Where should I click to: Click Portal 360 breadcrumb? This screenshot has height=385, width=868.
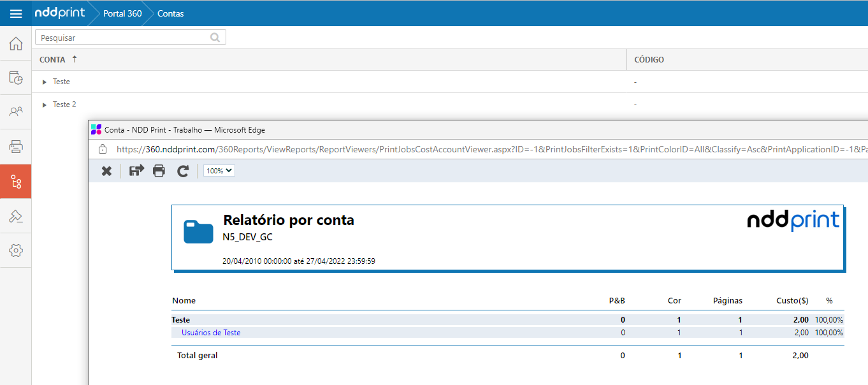point(122,13)
